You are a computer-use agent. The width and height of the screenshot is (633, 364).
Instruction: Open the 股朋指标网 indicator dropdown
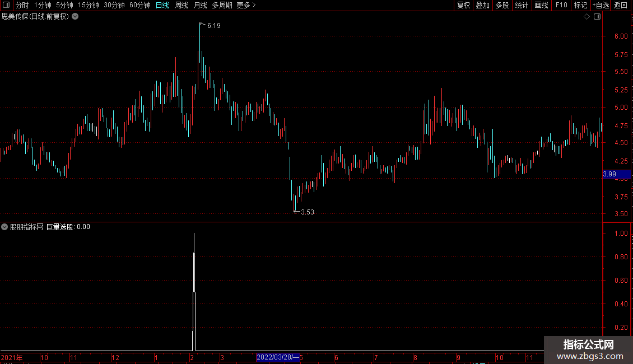[x=4, y=227]
